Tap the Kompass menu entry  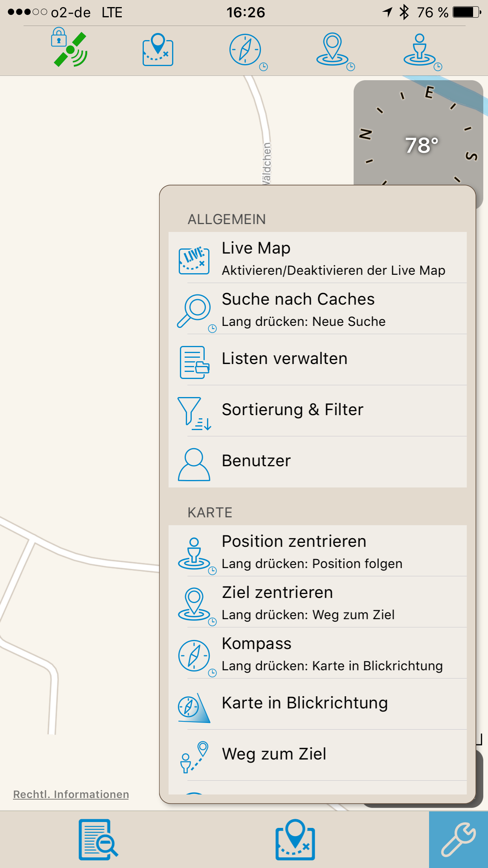coord(317,653)
